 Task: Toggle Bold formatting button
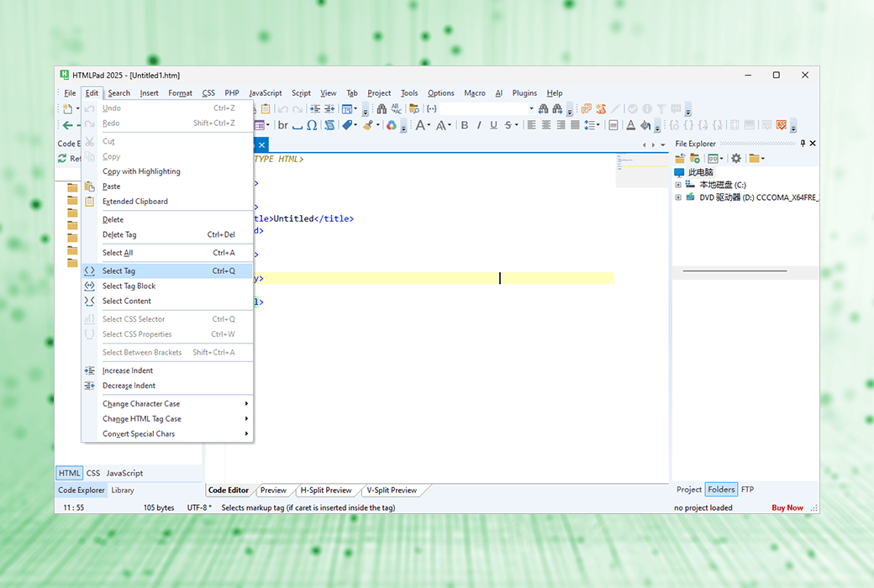[x=464, y=125]
